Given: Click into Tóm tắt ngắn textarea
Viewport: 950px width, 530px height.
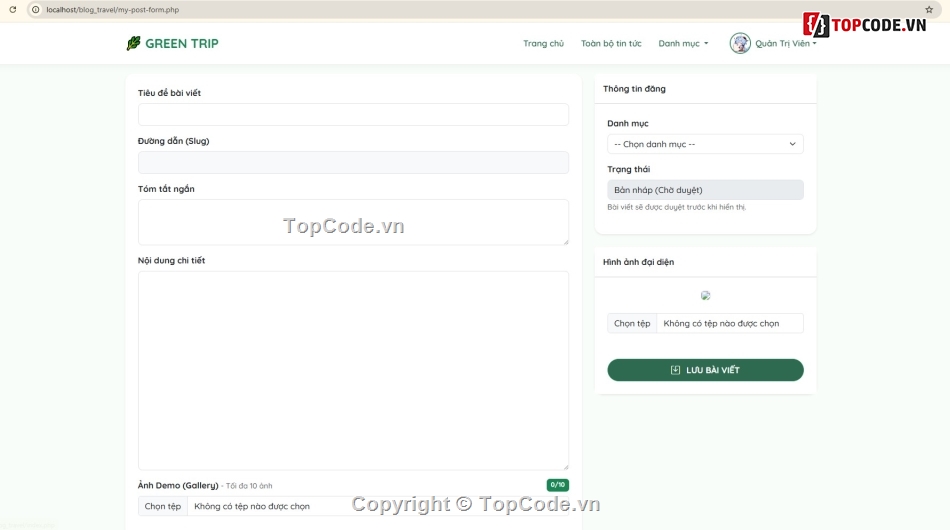Looking at the screenshot, I should click(353, 222).
